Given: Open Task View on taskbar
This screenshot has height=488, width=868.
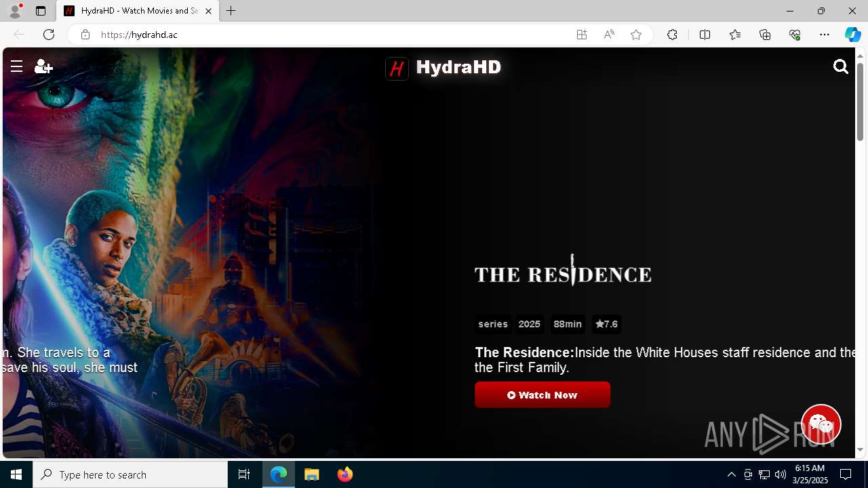Looking at the screenshot, I should click(x=244, y=474).
